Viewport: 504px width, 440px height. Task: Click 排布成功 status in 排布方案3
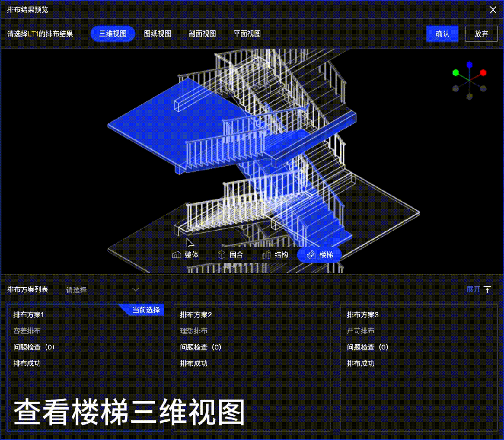click(361, 363)
